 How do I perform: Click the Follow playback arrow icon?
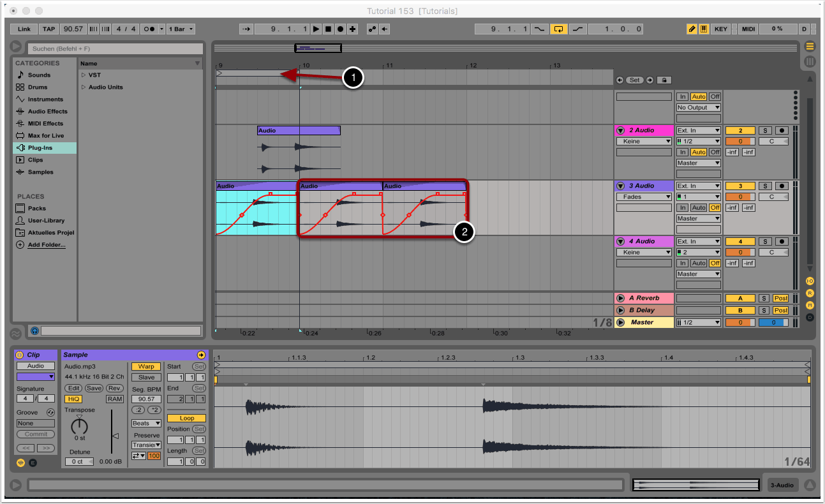pyautogui.click(x=246, y=29)
